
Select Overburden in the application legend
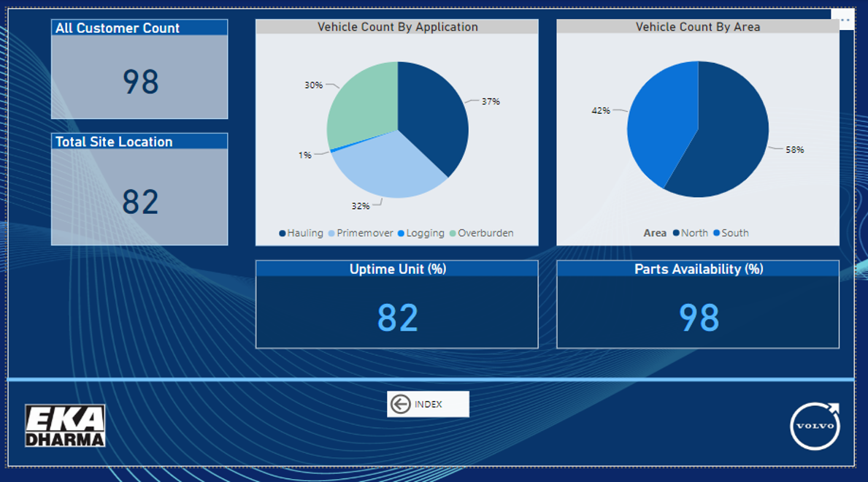click(x=482, y=233)
